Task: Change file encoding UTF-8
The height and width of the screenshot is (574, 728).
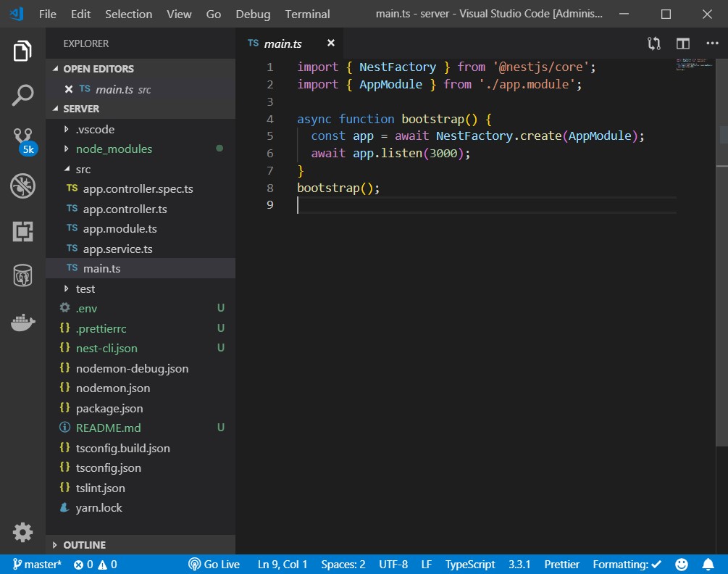Action: 393,565
